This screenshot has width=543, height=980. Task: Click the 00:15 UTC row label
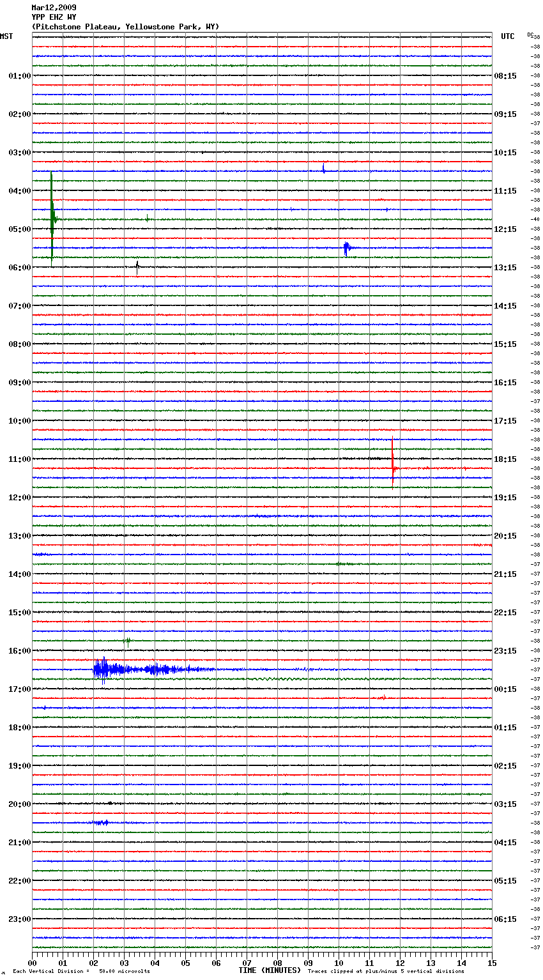pyautogui.click(x=505, y=689)
